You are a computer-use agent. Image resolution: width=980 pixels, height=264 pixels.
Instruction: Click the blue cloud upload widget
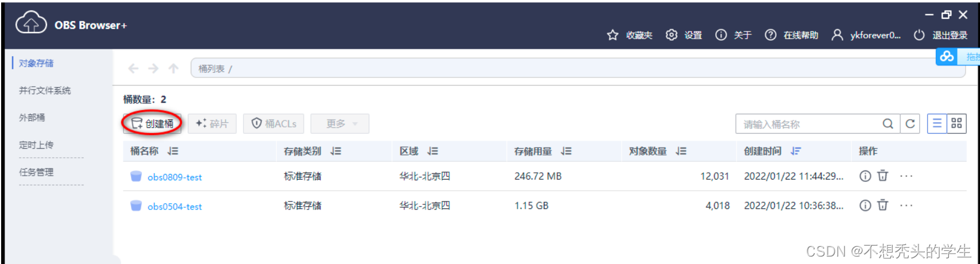click(x=947, y=56)
